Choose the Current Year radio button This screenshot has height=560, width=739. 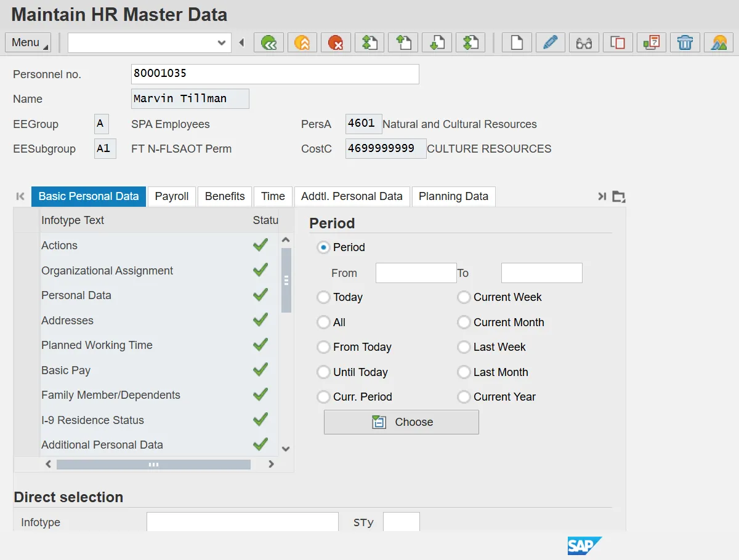point(464,397)
